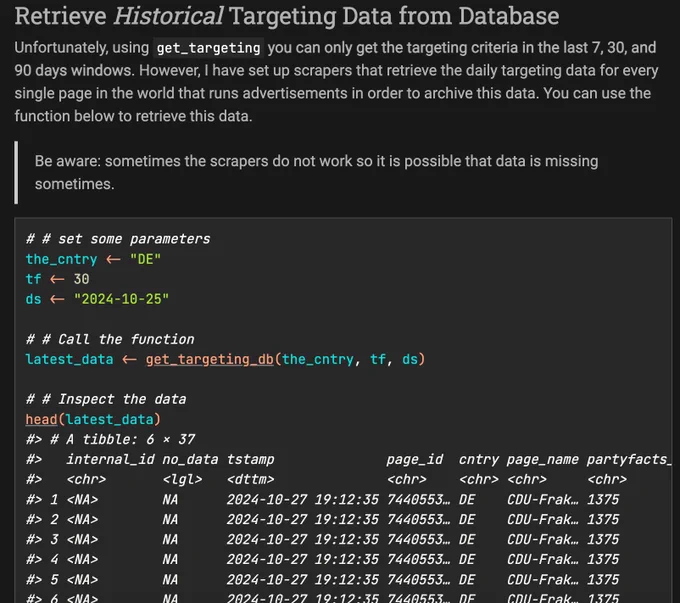The image size is (680, 603).
Task: Click the head function link in code
Action: pyautogui.click(x=41, y=419)
